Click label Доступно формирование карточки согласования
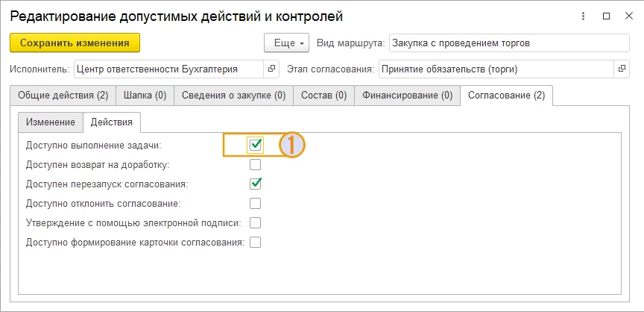This screenshot has height=312, width=644. click(135, 242)
